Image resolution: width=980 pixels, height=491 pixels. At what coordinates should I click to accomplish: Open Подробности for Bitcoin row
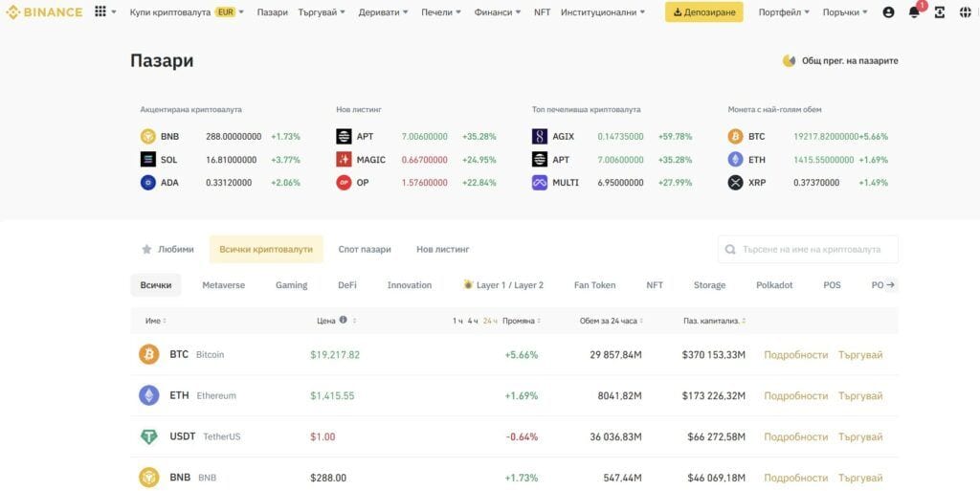coord(795,355)
